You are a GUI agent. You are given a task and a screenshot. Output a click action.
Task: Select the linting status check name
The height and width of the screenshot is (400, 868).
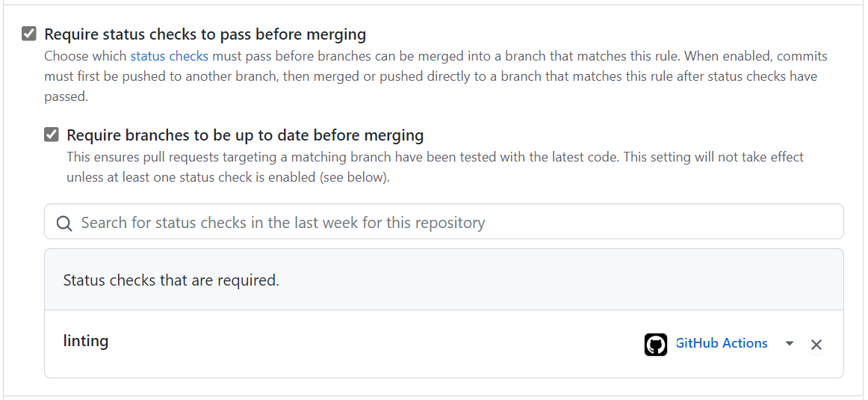pos(86,341)
